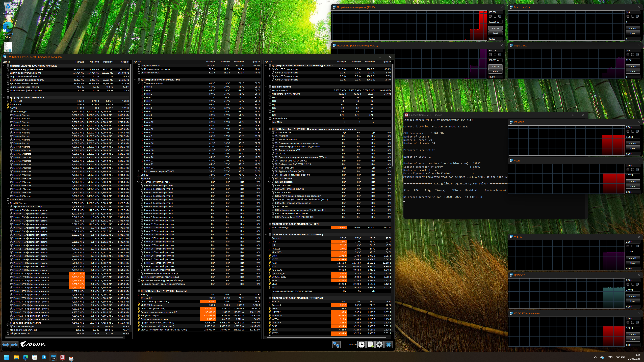Click the Датчик column header in middle panel
Screen dimensions: 644x362
[138, 62]
